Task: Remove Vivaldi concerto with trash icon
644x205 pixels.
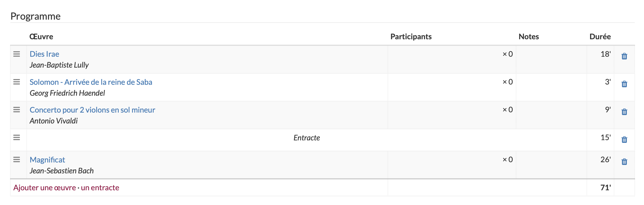Action: click(624, 112)
